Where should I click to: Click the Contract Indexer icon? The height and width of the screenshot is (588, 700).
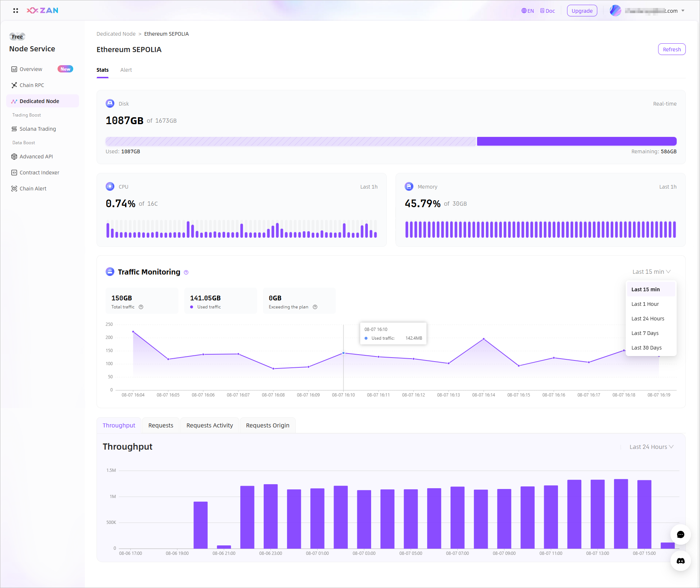(14, 173)
